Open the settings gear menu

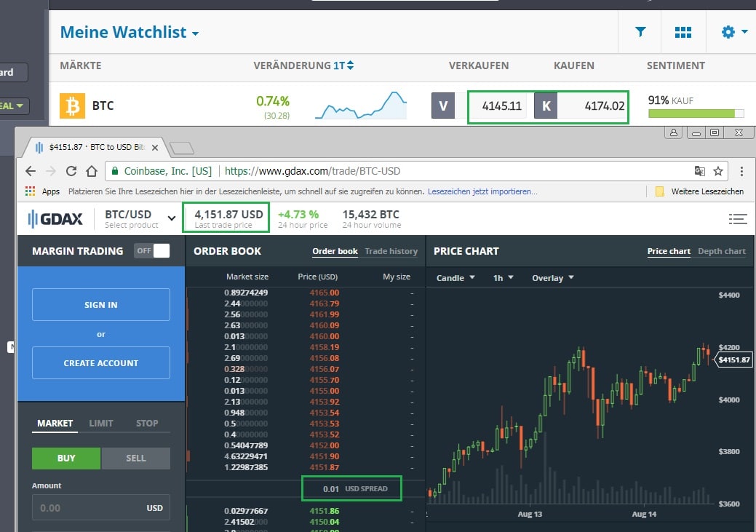[733, 32]
